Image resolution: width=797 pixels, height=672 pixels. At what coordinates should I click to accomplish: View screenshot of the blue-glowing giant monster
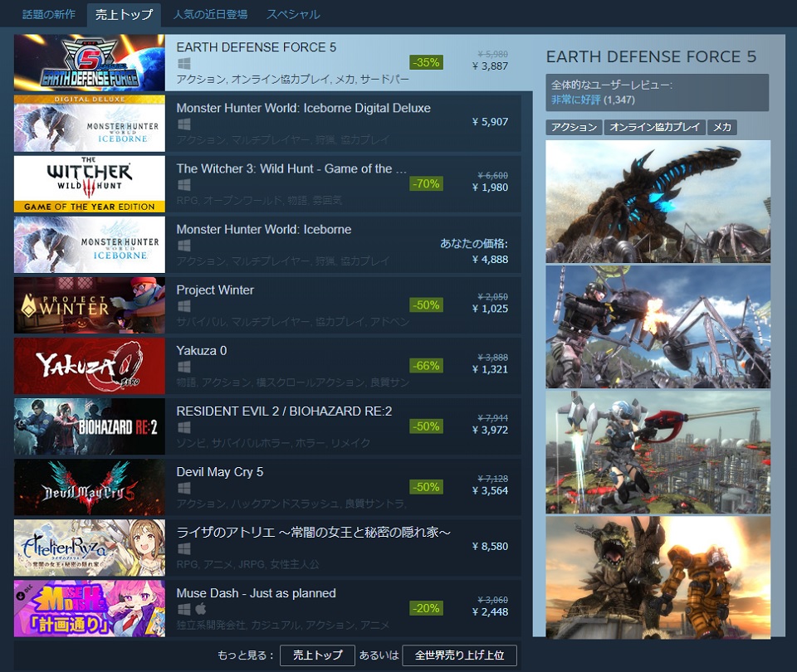click(x=658, y=202)
